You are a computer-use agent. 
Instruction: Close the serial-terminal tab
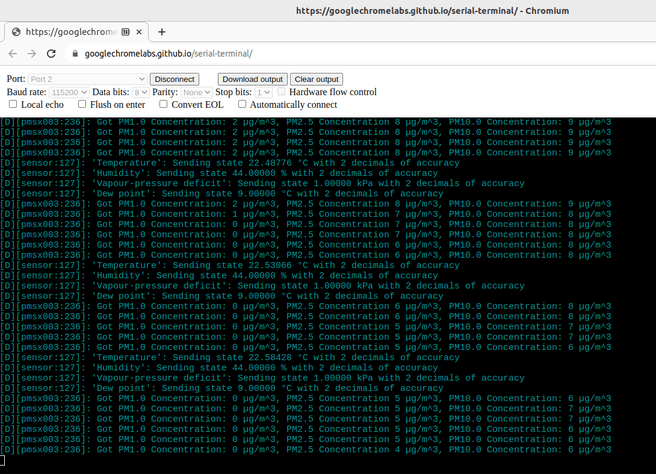139,32
